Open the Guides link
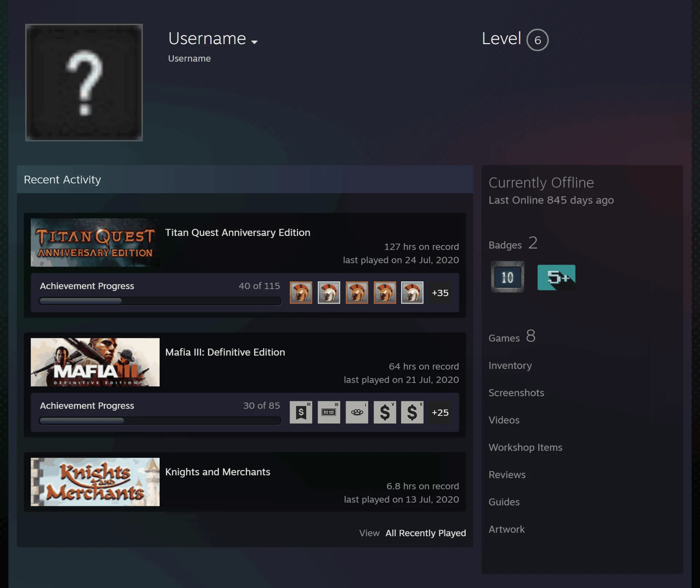Screen dimensions: 700x588 pyautogui.click(x=504, y=502)
